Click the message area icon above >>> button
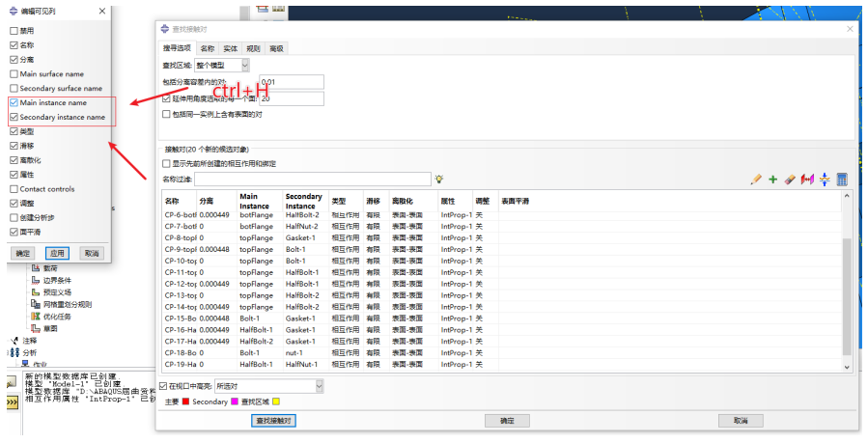The width and height of the screenshot is (868, 443). pyautogui.click(x=13, y=383)
